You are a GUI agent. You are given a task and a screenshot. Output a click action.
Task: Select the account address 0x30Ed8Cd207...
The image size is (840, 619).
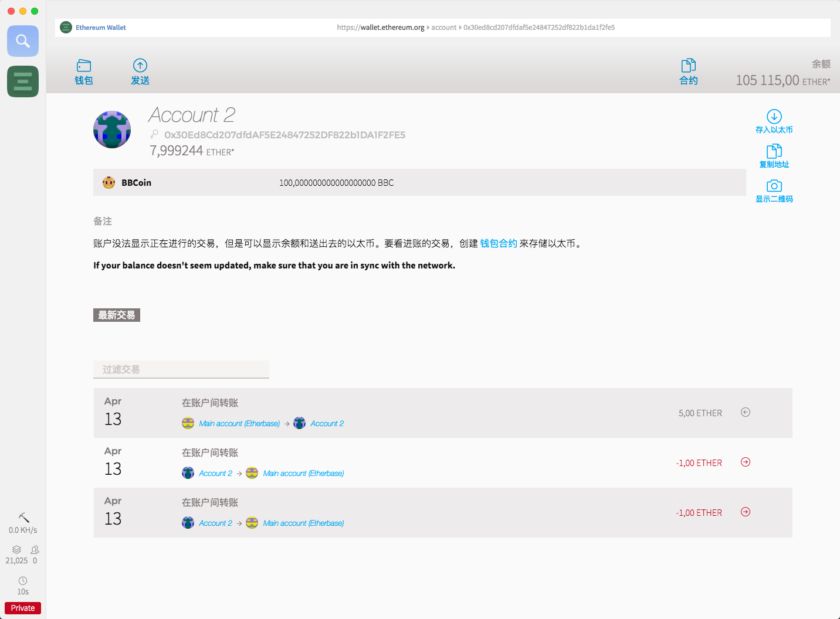tap(284, 135)
